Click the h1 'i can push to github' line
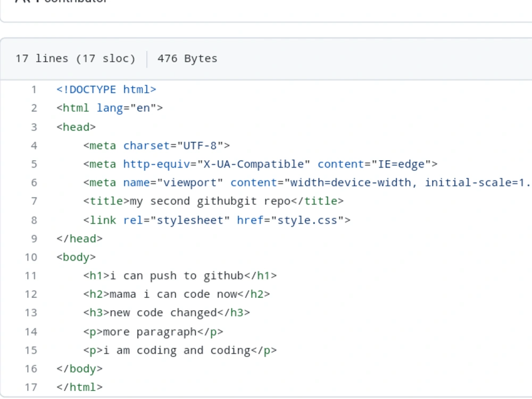Image resolution: width=532 pixels, height=399 pixels. [180, 276]
